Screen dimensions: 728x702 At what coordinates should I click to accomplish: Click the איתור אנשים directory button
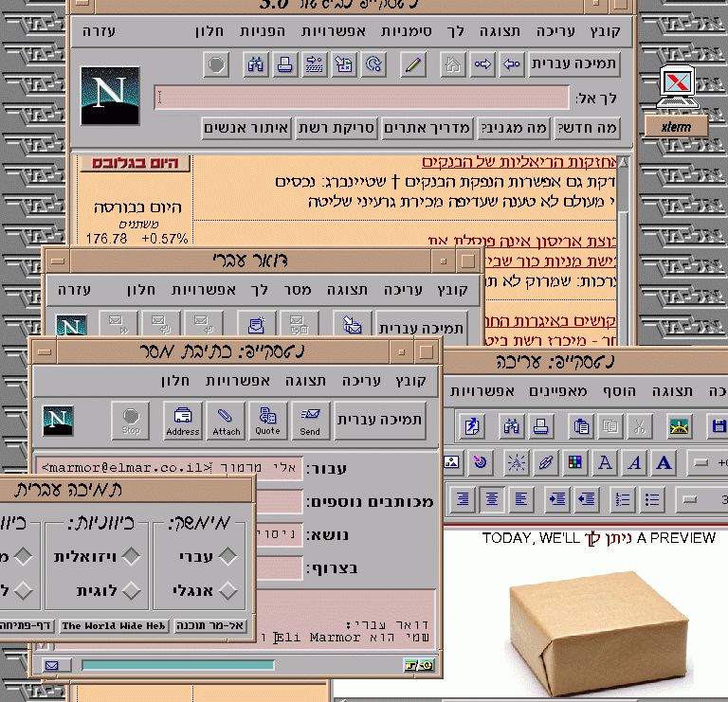pyautogui.click(x=246, y=128)
